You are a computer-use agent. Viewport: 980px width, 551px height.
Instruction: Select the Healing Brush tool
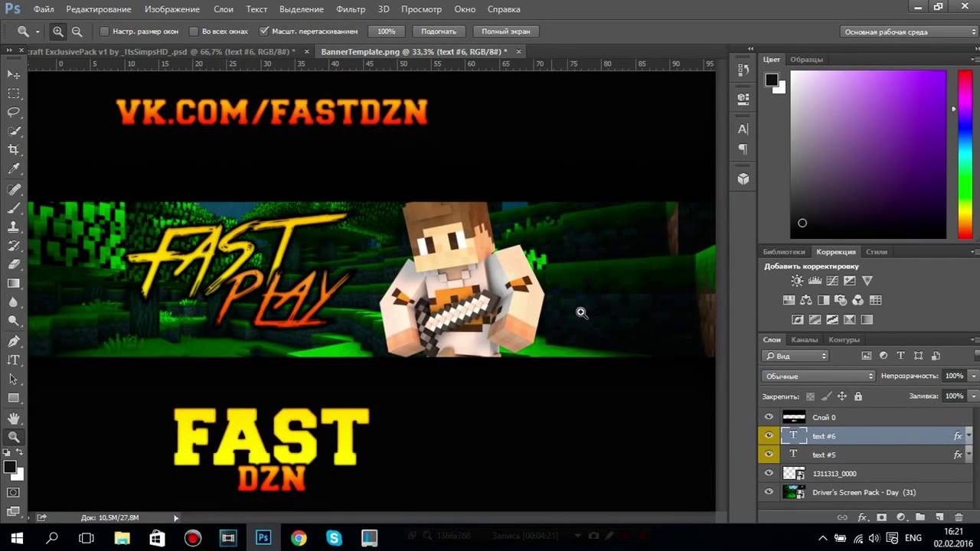coord(14,189)
